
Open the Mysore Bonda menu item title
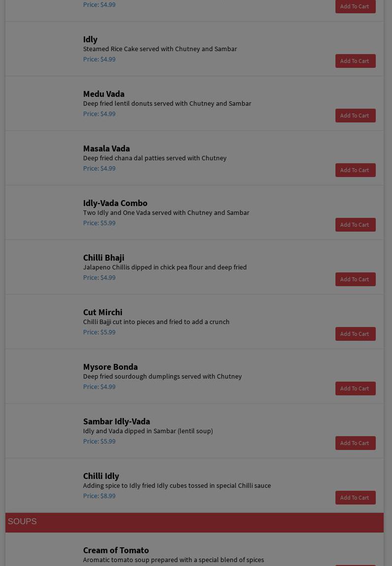[x=110, y=367]
